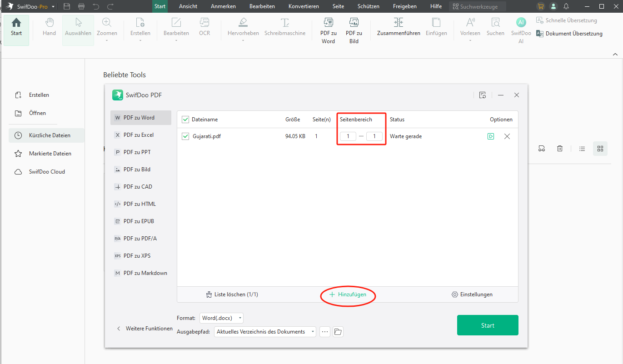Uncheck the Gujarati.pdf checkbox
The height and width of the screenshot is (364, 623).
185,136
